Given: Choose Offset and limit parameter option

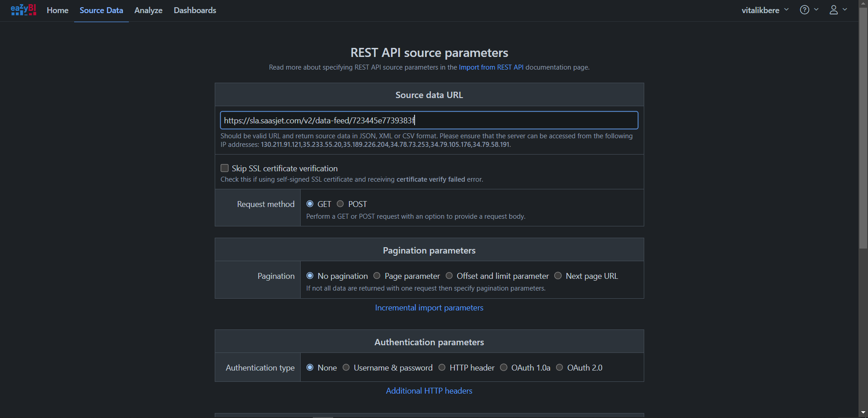Looking at the screenshot, I should coord(449,276).
